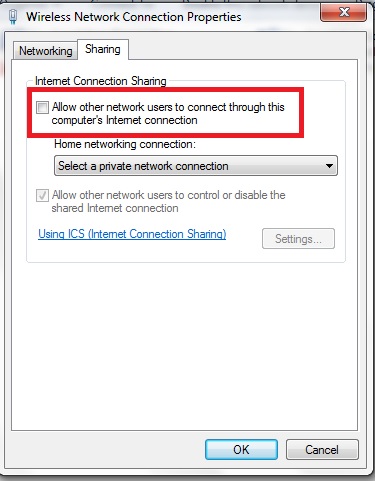Click the 'Internet Connection Sharing' group heading
The height and width of the screenshot is (481, 375).
tap(101, 81)
